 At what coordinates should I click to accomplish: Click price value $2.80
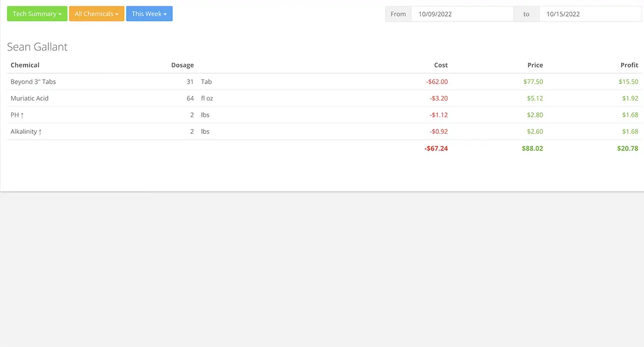[535, 115]
